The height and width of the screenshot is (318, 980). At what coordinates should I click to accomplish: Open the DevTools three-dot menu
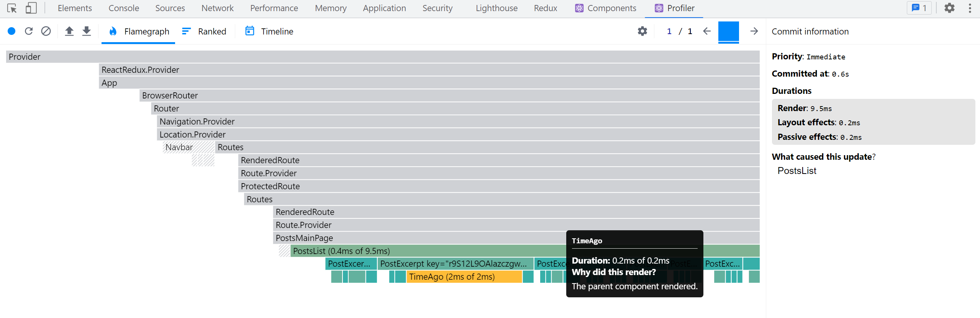970,8
